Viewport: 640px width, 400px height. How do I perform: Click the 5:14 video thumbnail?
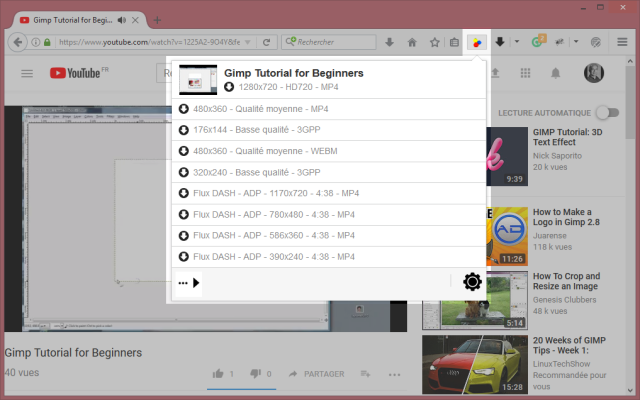pos(475,300)
